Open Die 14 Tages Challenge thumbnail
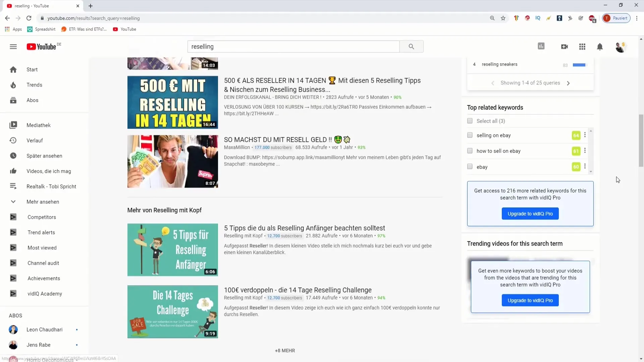The width and height of the screenshot is (644, 362). point(172,312)
